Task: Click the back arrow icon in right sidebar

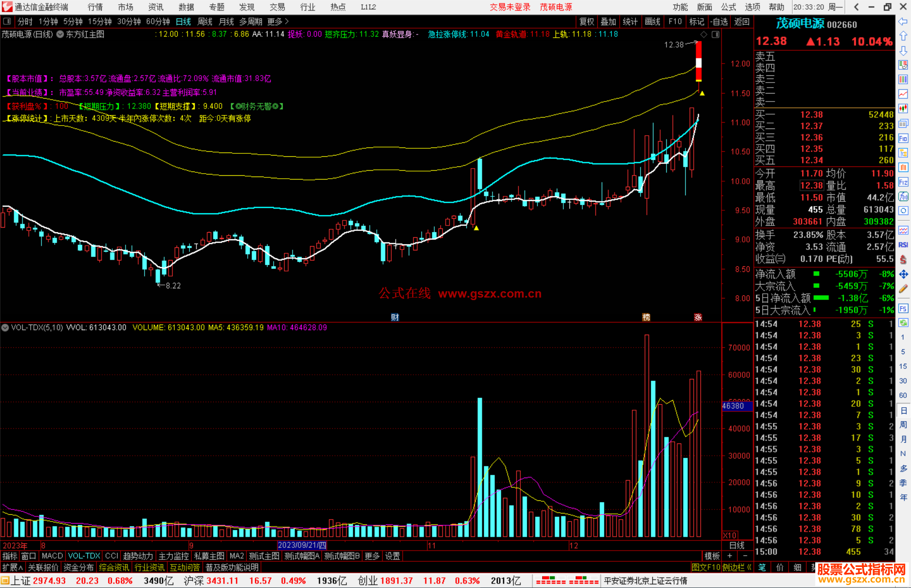Action: (x=903, y=21)
